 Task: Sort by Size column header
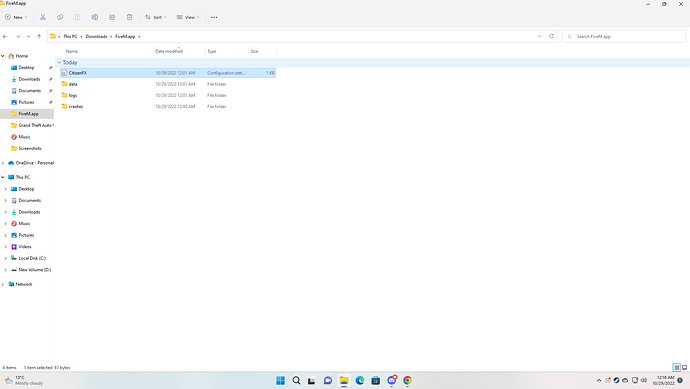(254, 51)
